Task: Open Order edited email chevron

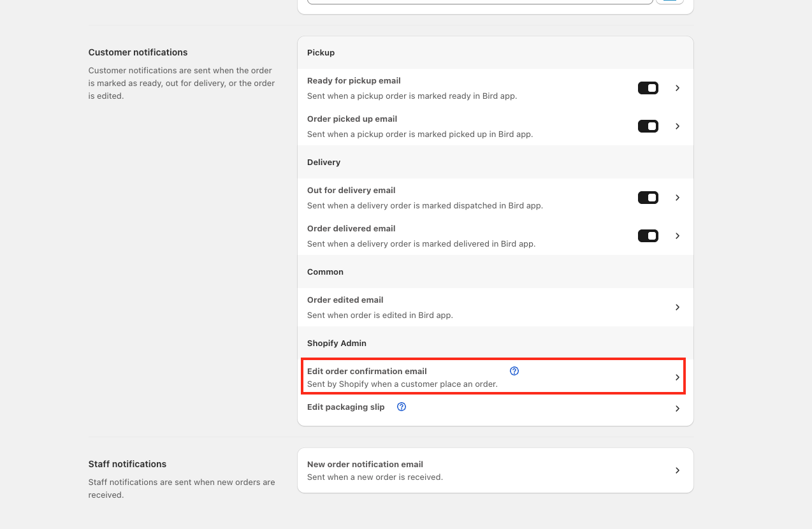Action: click(x=678, y=307)
